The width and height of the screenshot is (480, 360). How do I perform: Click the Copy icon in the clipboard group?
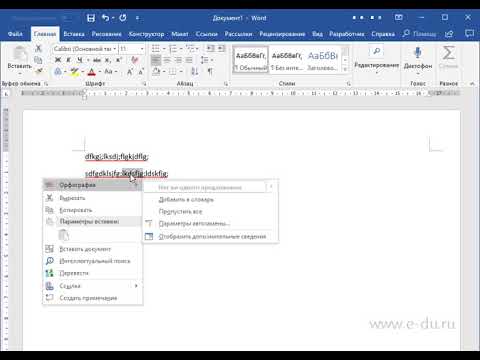pos(38,60)
